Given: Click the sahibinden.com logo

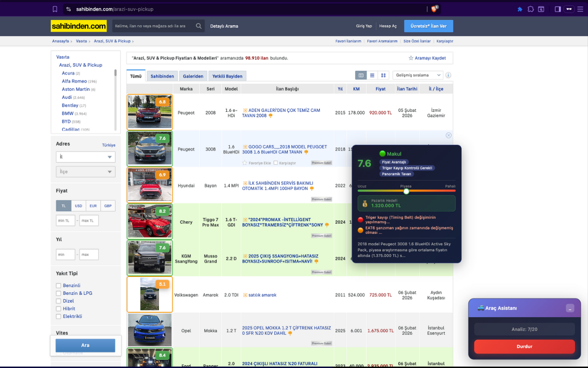Looking at the screenshot, I should [x=79, y=26].
